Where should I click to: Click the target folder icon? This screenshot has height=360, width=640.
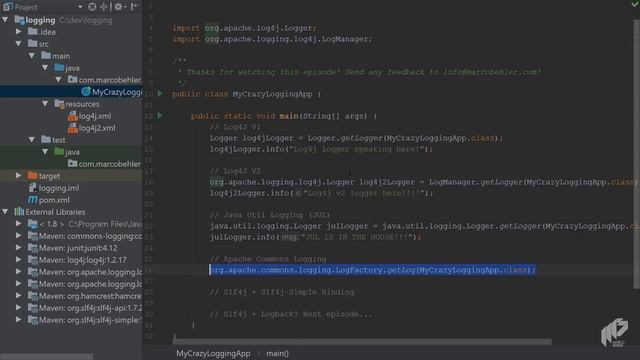(32, 176)
